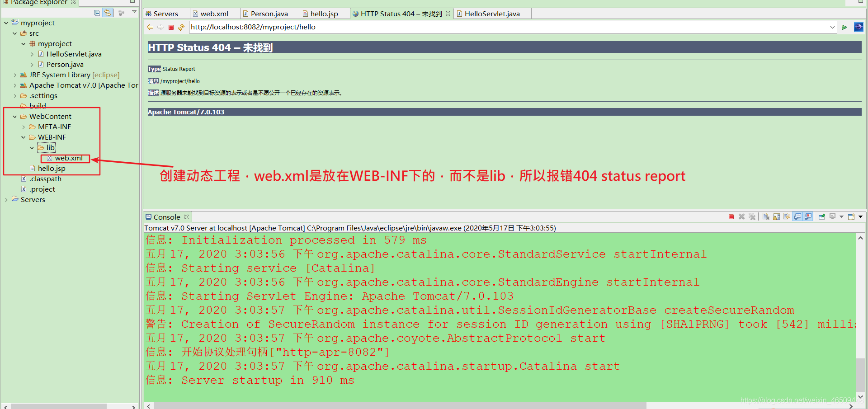
Task: Stop page loading in internal browser
Action: [x=171, y=27]
